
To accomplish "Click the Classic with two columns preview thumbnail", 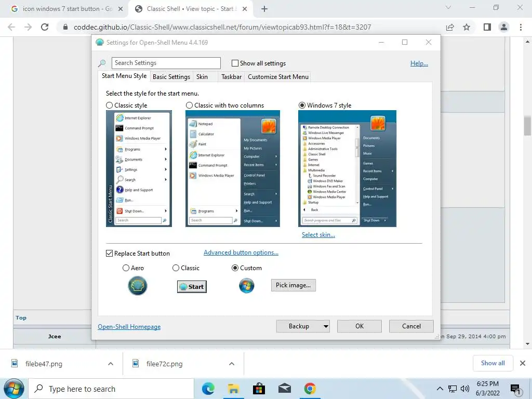I will pos(233,169).
